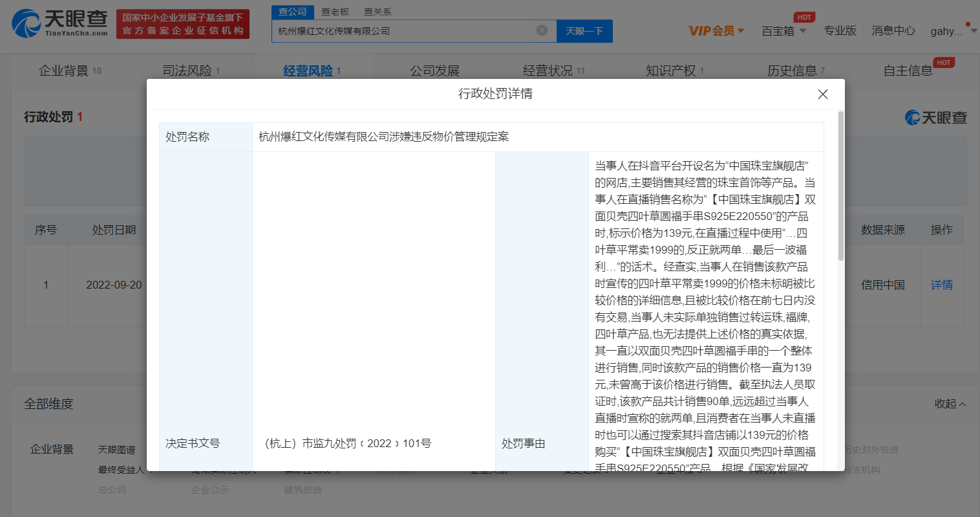The image size is (980, 517).
Task: Open the VIP会员 dropdown
Action: click(716, 30)
